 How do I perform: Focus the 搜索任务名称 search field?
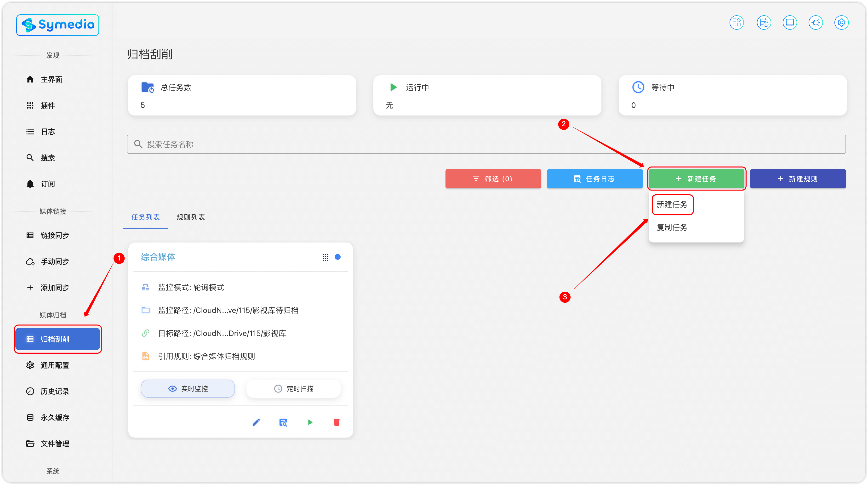(x=486, y=144)
